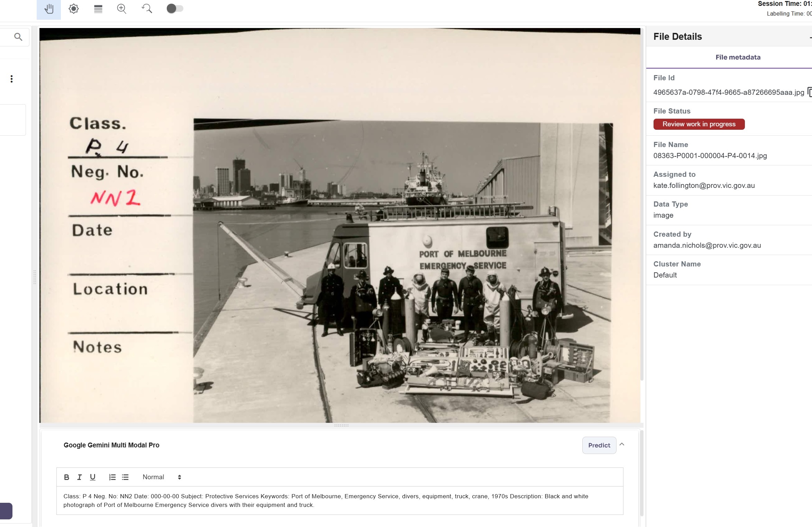
Task: Select the File Id value text
Action: [729, 92]
